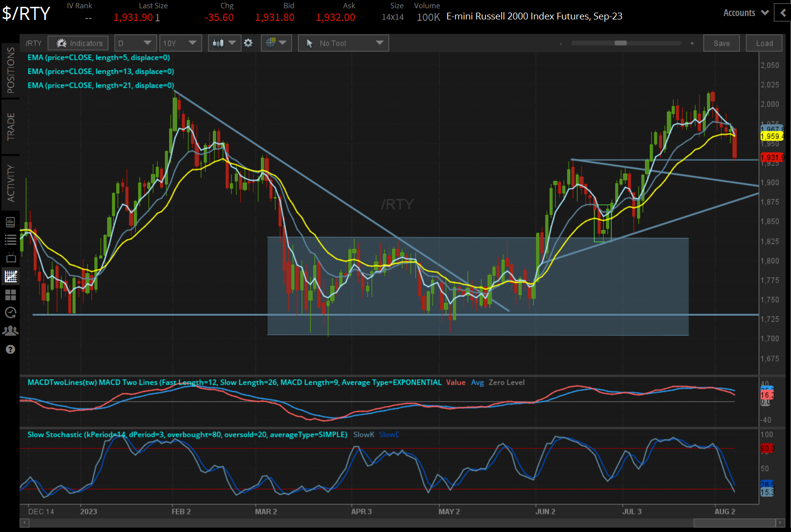This screenshot has height=532, width=791.
Task: Expand the Accounts dropdown
Action: (x=745, y=13)
